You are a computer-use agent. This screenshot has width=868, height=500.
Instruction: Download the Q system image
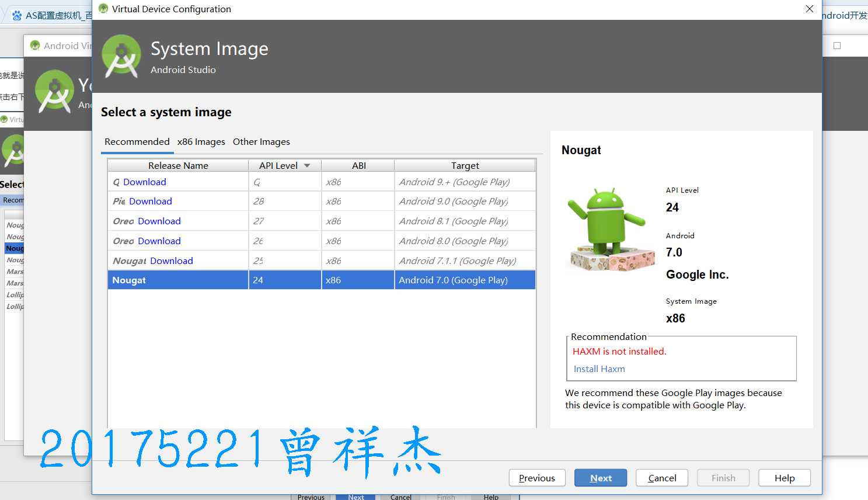[145, 182]
